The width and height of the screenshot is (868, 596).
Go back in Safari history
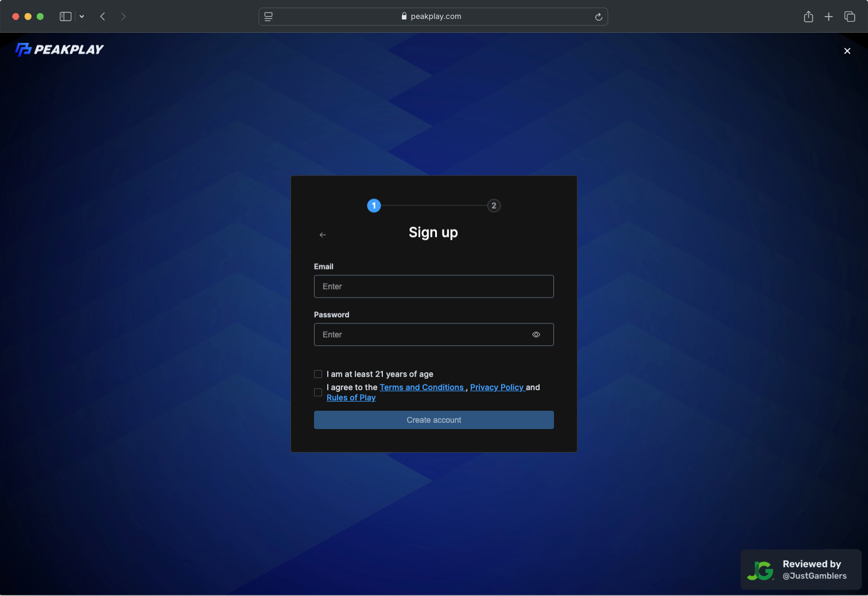pos(103,17)
